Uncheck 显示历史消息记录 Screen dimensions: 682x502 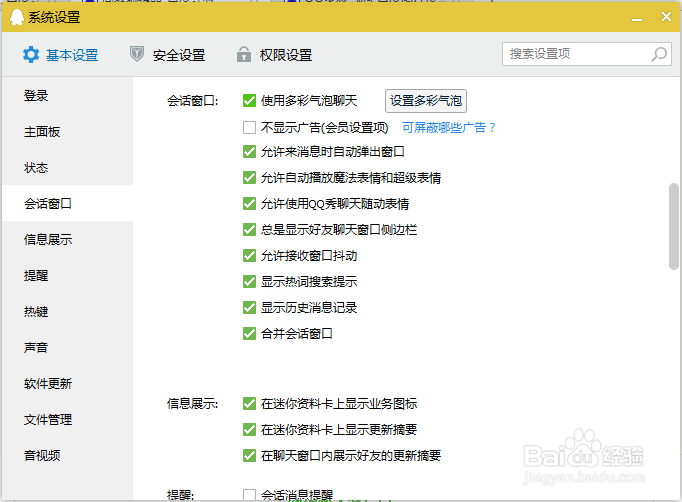click(x=249, y=308)
